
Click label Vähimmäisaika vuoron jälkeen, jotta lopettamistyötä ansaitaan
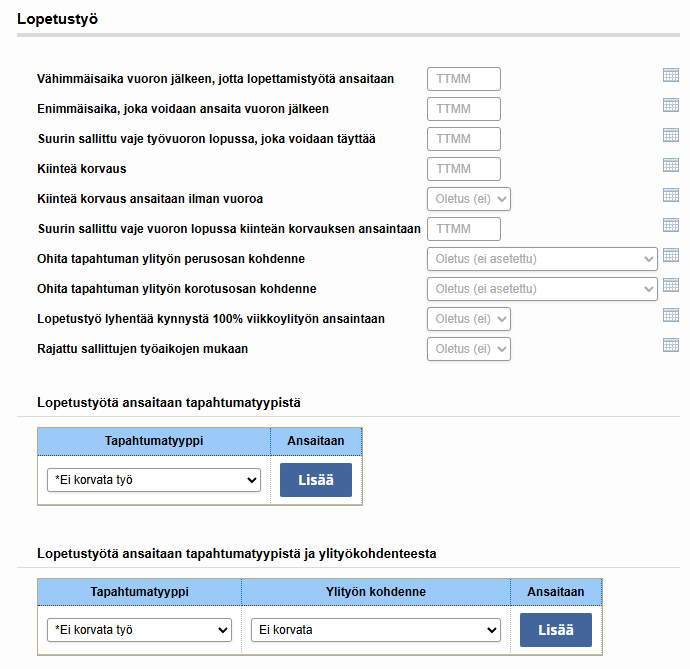(216, 79)
